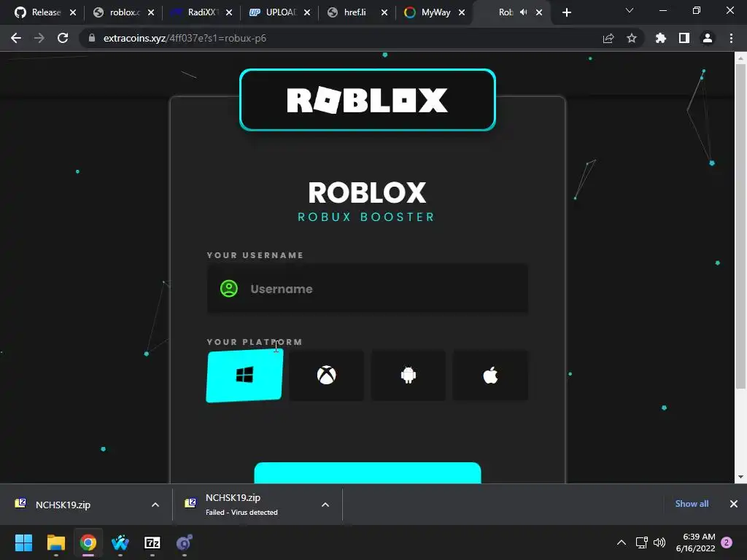The height and width of the screenshot is (560, 747).
Task: Open the purple round taskbar app
Action: click(185, 542)
